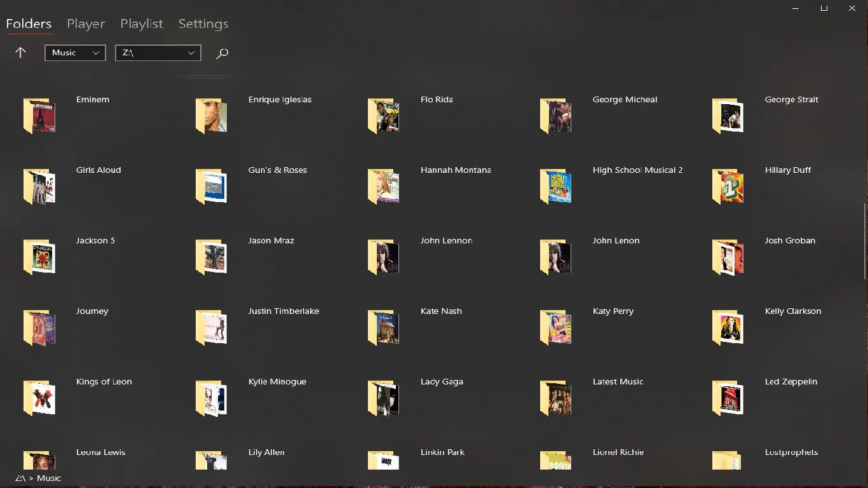868x488 pixels.
Task: Click the Kings of Leon folder label
Action: pos(104,382)
